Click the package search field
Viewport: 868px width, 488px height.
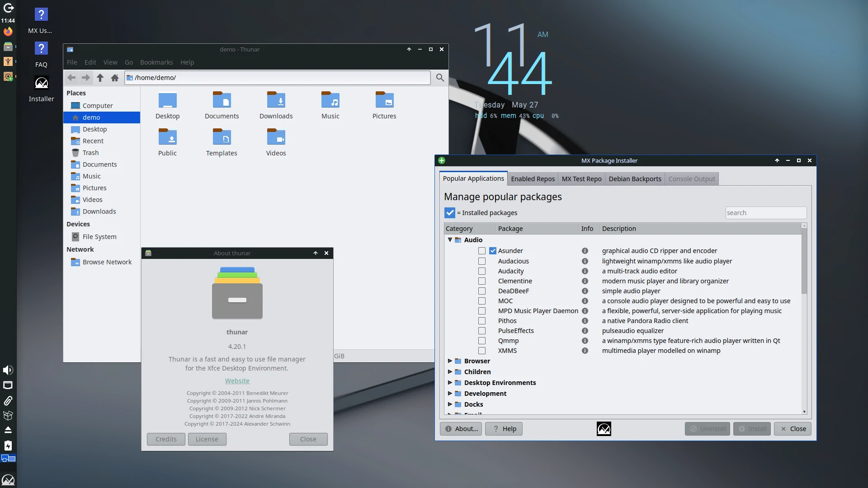[766, 212]
